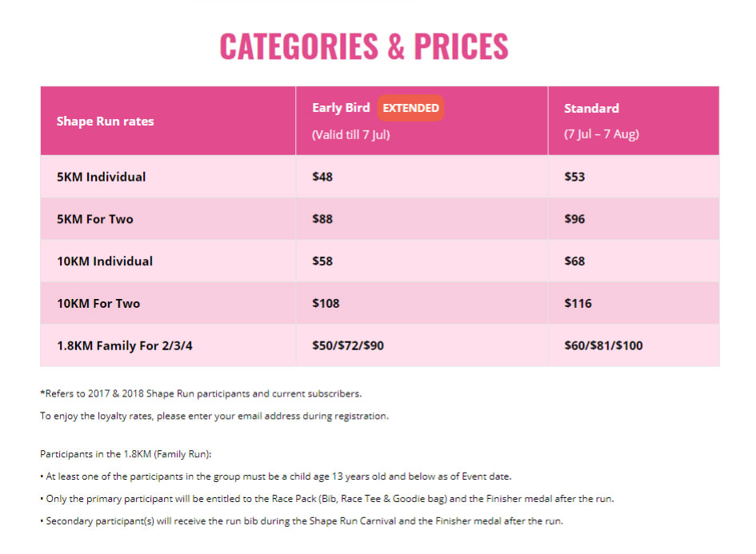
Task: Click the $58 early bird price
Action: pos(322,261)
